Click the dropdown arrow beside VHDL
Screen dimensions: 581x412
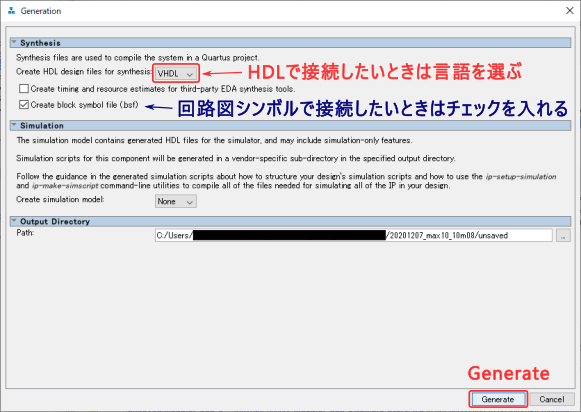tap(190, 74)
